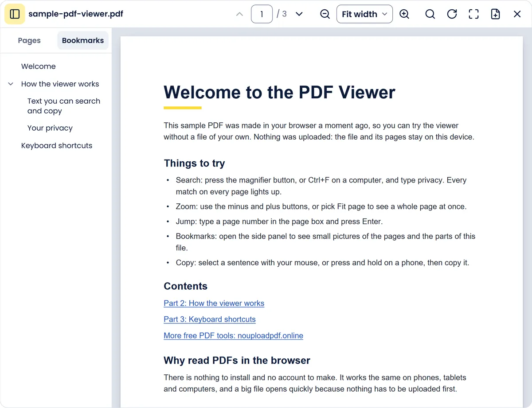
Task: Follow Part 3: Keyboard shortcuts link
Action: pyautogui.click(x=210, y=319)
